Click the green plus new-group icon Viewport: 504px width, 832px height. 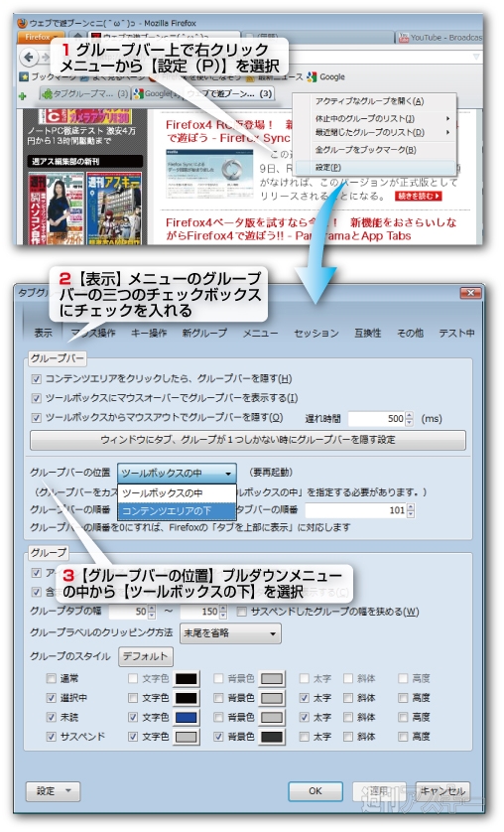(x=22, y=96)
